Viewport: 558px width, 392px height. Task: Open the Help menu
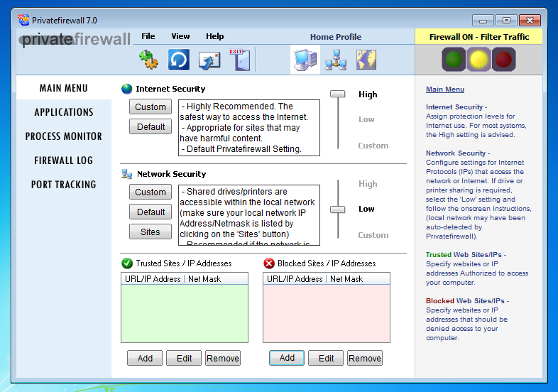tap(215, 36)
